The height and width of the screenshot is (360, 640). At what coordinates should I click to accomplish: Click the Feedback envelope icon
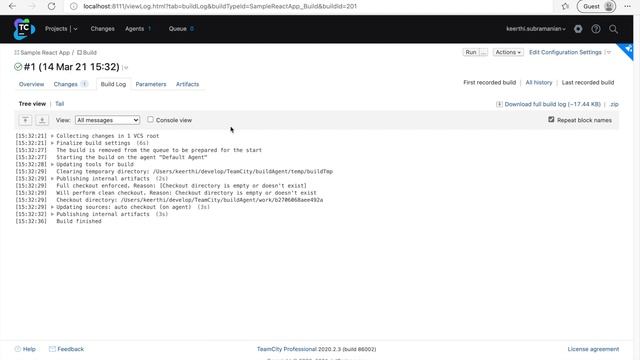point(52,349)
